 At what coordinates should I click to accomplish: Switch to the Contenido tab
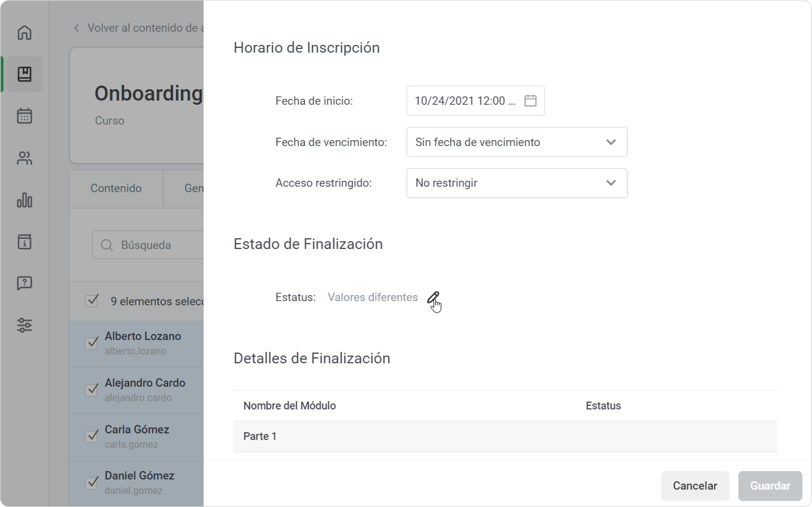point(116,189)
